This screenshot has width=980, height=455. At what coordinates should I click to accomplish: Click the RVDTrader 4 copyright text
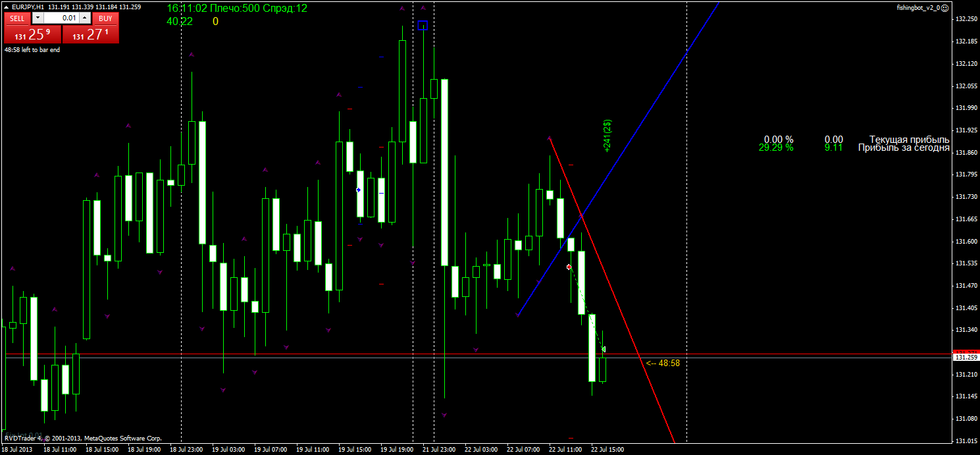point(83,438)
